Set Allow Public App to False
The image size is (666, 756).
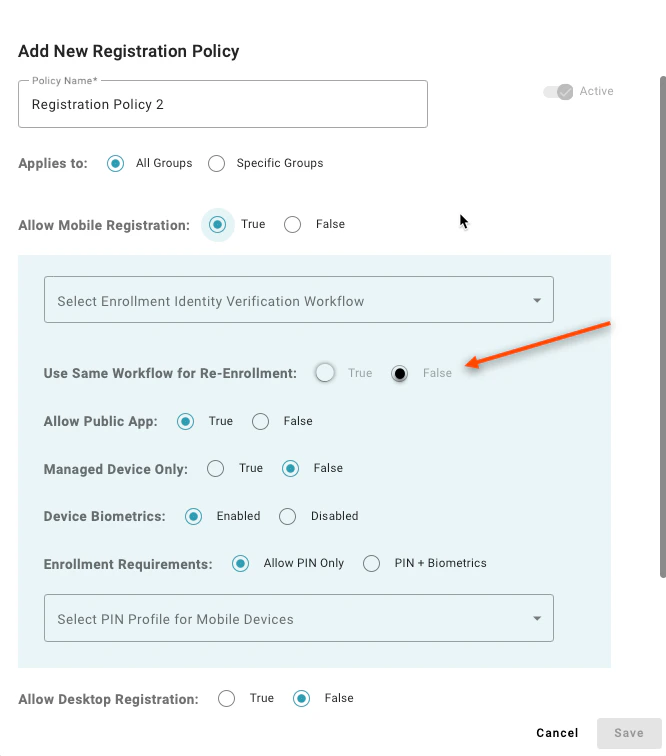(x=260, y=421)
